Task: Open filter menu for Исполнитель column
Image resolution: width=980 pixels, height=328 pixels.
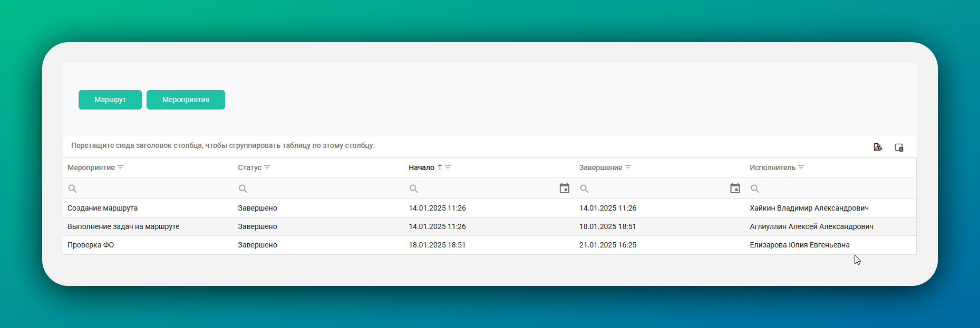Action: tap(801, 167)
